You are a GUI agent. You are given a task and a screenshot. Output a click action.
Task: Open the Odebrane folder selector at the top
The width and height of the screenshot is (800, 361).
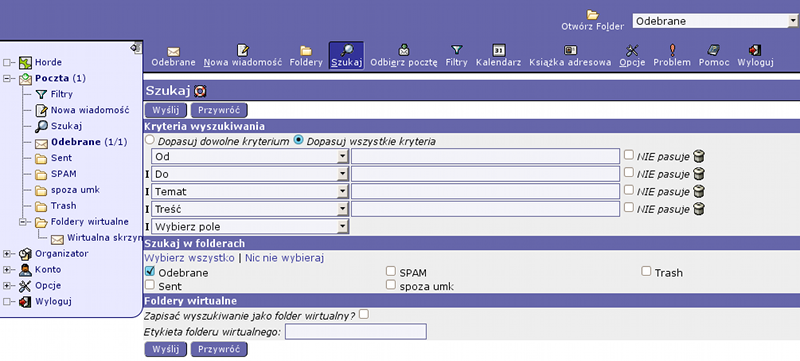pos(715,21)
